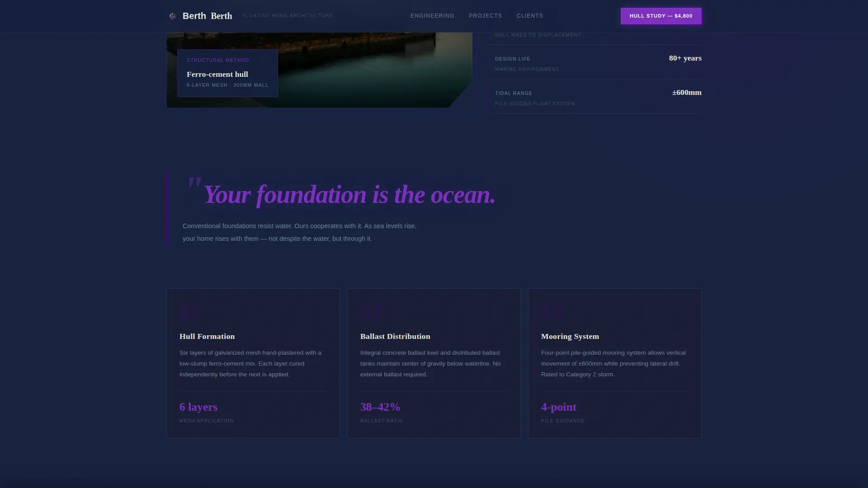This screenshot has height=488, width=868.
Task: Click the Marine Environment caption
Action: pos(527,69)
